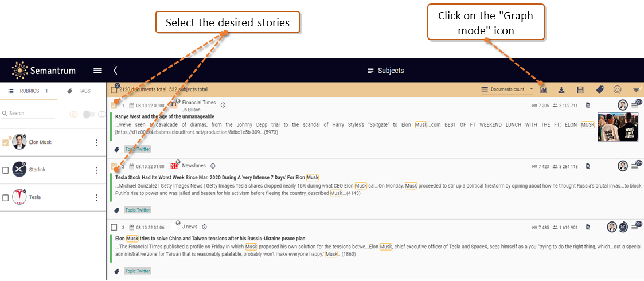644x281 pixels.
Task: Open document view icon for Tesla Stock story
Action: pos(588,166)
